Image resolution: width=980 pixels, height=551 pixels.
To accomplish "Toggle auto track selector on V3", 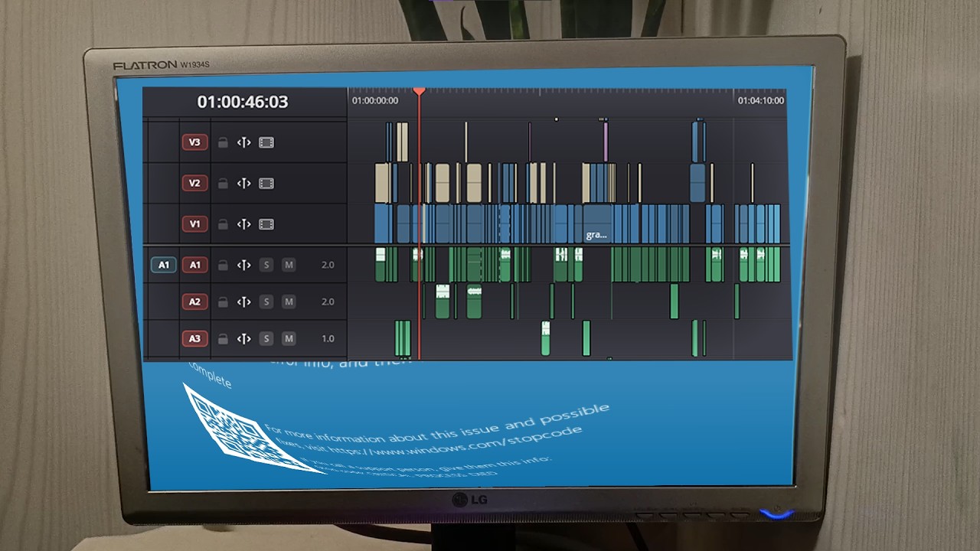I will coord(244,142).
